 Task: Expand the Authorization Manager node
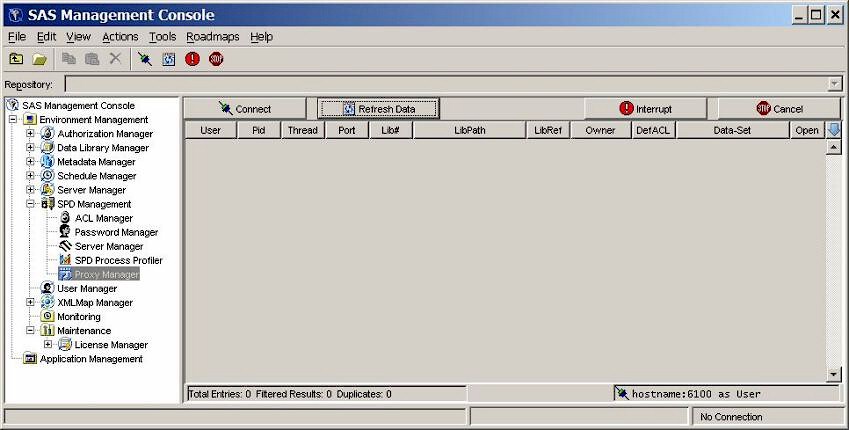(x=30, y=133)
